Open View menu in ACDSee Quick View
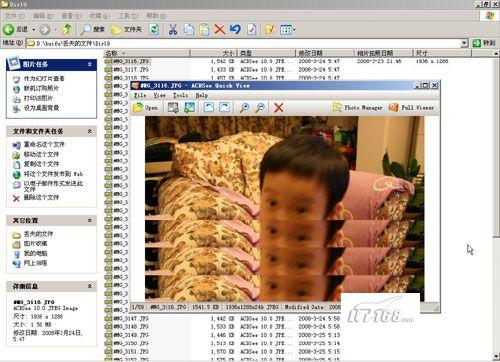 point(159,95)
